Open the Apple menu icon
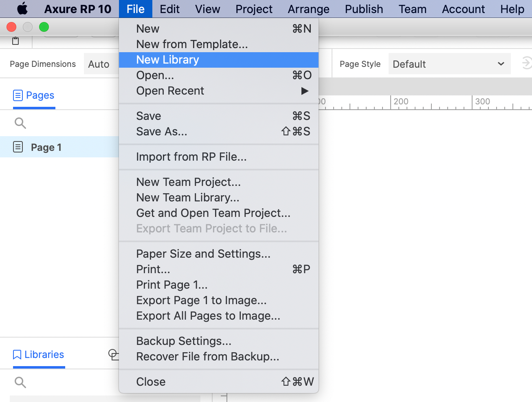The height and width of the screenshot is (402, 532). [22, 9]
